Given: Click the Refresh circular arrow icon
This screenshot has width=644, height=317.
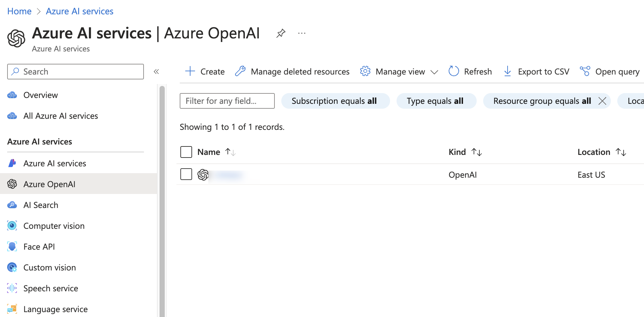Looking at the screenshot, I should click(454, 71).
